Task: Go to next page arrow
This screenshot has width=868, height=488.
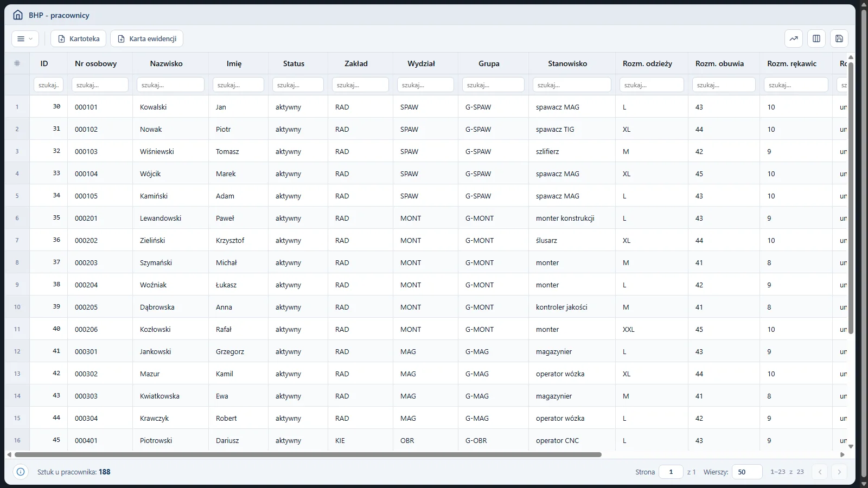Action: [x=839, y=472]
